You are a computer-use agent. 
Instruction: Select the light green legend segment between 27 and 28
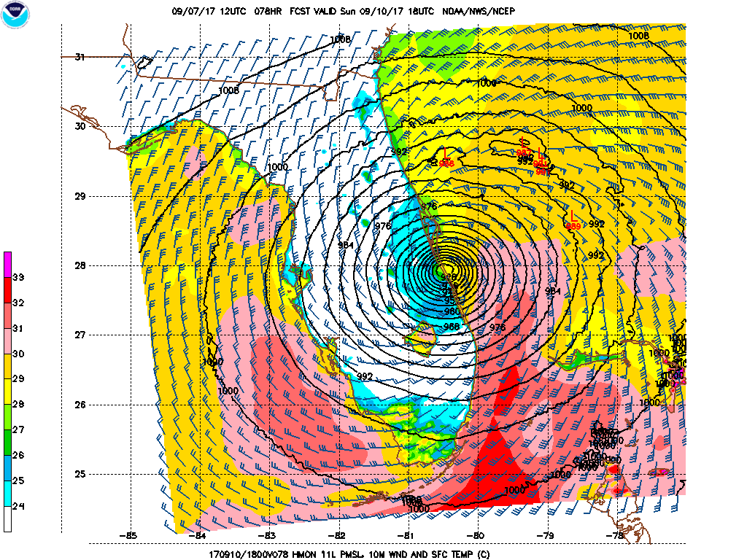point(7,417)
